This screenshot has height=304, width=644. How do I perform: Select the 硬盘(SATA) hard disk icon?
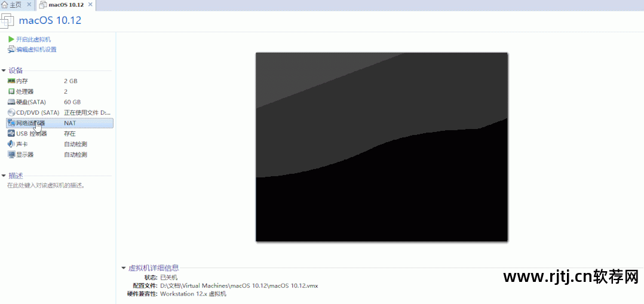tap(11, 102)
